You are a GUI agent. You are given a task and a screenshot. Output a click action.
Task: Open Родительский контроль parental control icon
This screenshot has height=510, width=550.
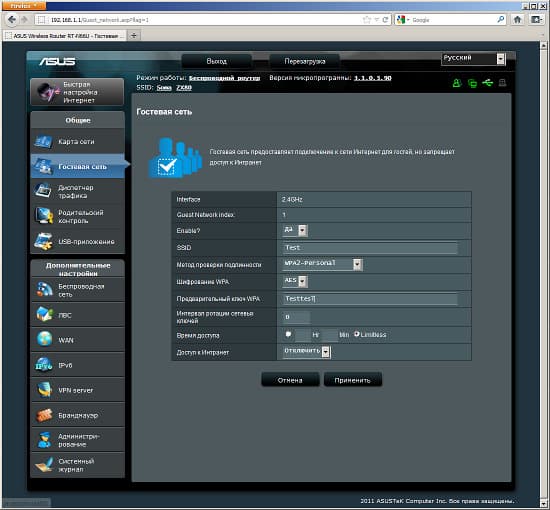click(43, 216)
